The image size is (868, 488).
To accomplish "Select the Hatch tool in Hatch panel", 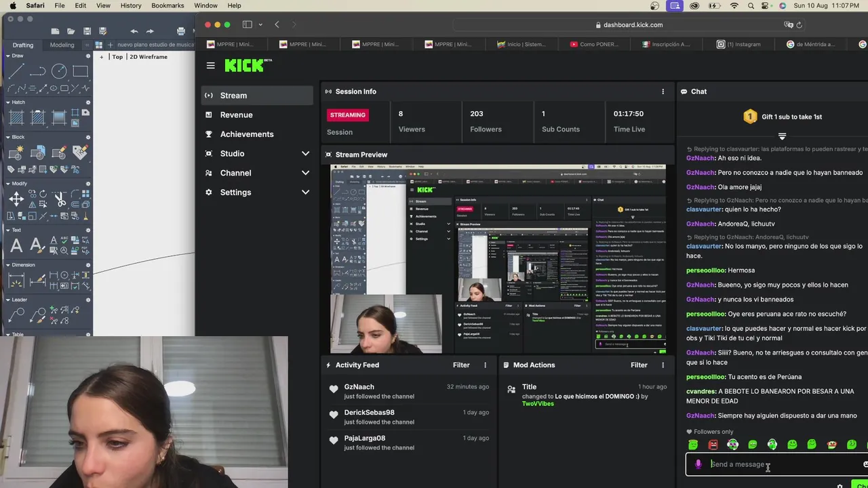I will [16, 117].
